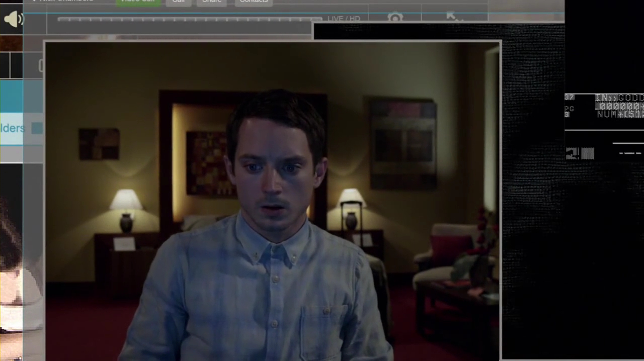Mute audio with the speaker icon
The width and height of the screenshot is (644, 361).
pyautogui.click(x=14, y=20)
